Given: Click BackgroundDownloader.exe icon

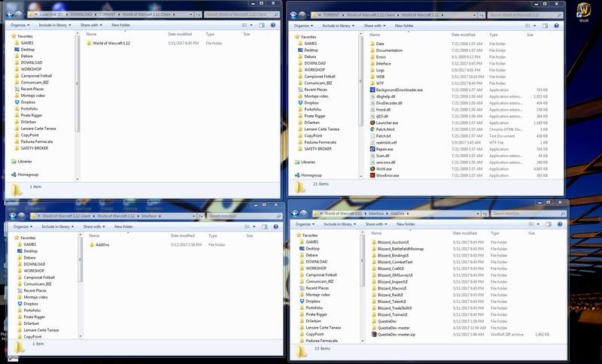Looking at the screenshot, I should (370, 89).
